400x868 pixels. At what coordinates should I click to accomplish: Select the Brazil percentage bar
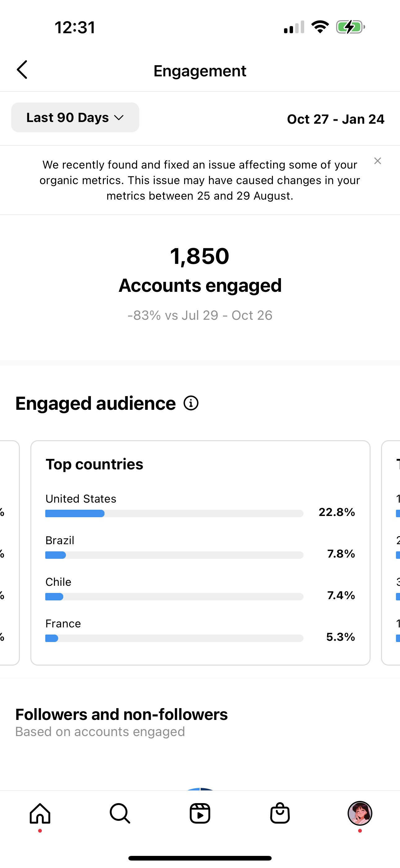[174, 555]
